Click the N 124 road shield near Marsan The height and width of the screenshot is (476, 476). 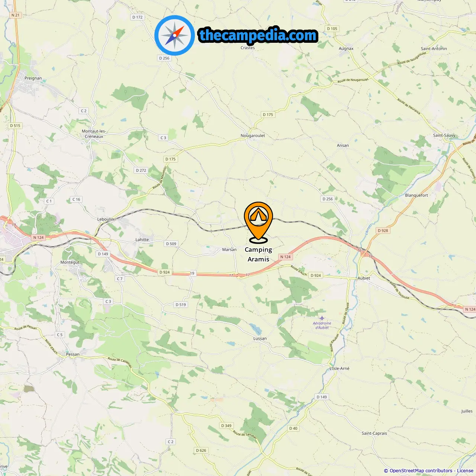point(286,257)
